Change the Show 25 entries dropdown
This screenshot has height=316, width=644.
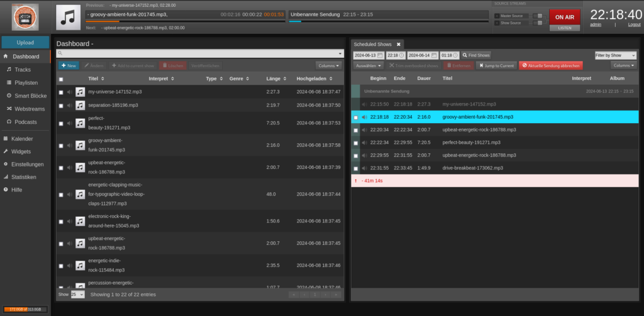77,294
